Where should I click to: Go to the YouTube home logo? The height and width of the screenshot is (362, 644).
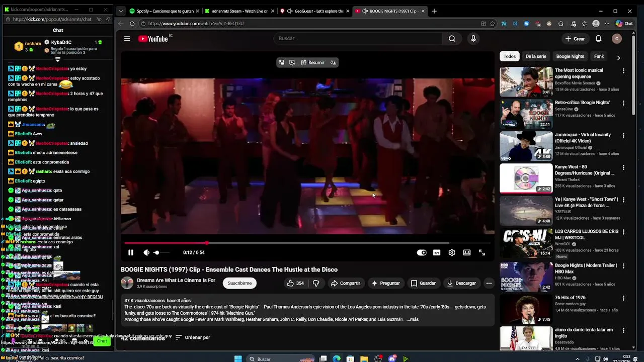pyautogui.click(x=153, y=39)
